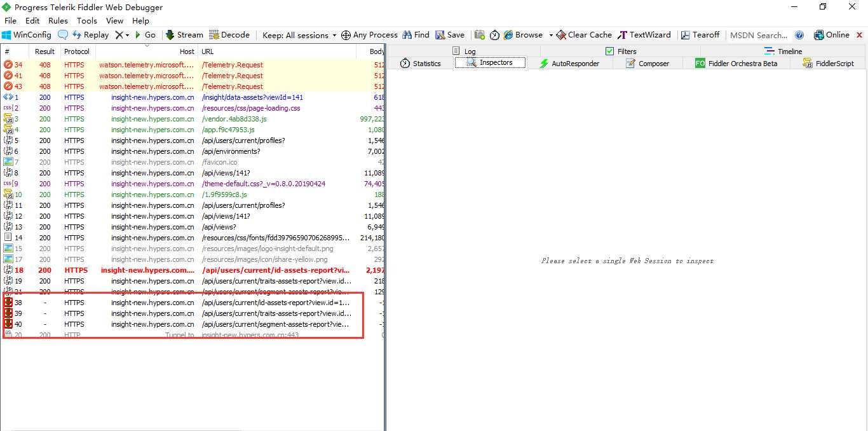
Task: Click the comment bubble toolbar icon
Action: 63,35
